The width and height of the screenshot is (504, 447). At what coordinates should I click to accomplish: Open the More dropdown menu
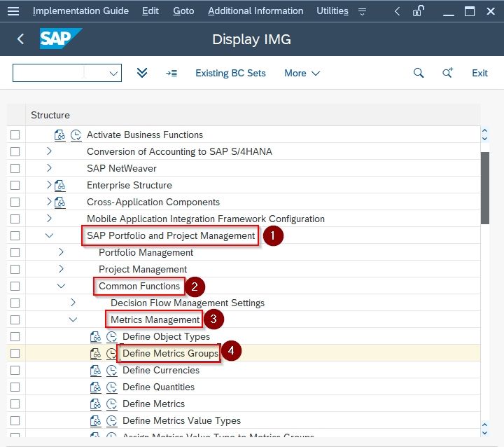pyautogui.click(x=302, y=74)
